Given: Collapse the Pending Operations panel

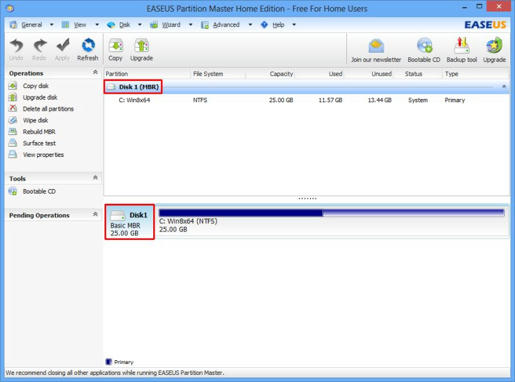Looking at the screenshot, I should tap(95, 214).
